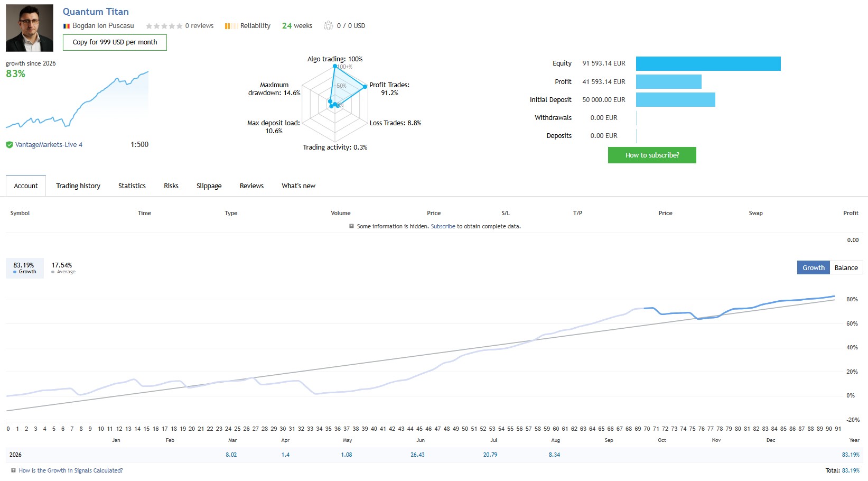Click the green verified shield icon
Screen dimensions: 868x481
[x=9, y=145]
